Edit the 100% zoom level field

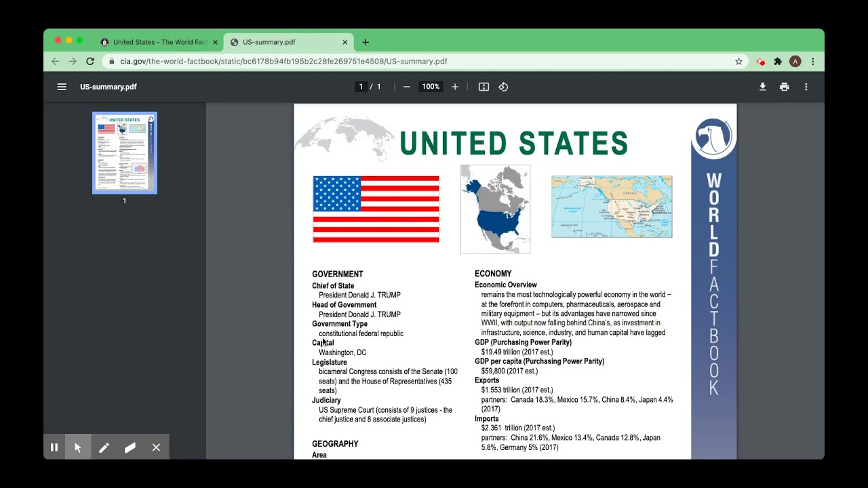431,87
